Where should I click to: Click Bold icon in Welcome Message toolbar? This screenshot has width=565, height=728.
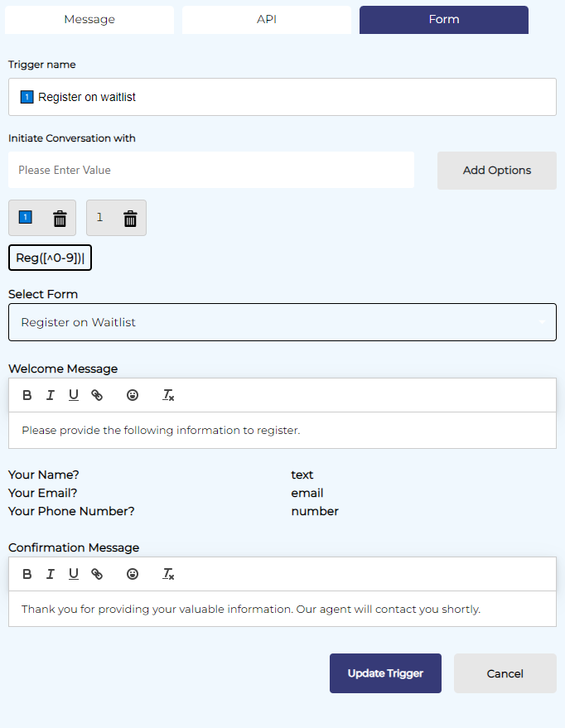point(27,395)
